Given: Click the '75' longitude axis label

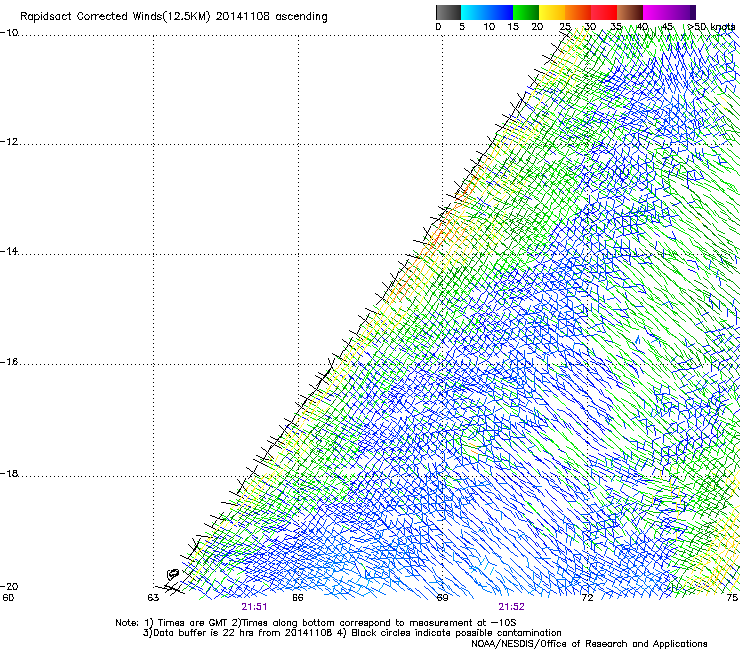Looking at the screenshot, I should point(732,598).
